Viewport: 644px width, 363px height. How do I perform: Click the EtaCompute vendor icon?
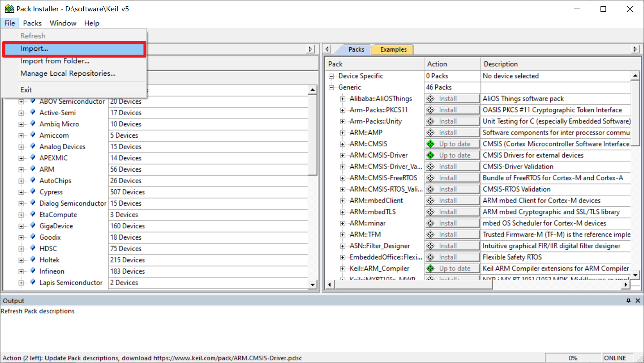(33, 214)
